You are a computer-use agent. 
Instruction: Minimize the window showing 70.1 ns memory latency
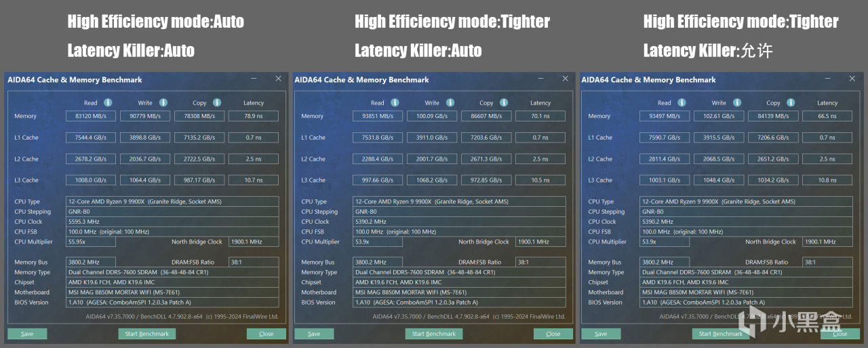[x=540, y=79]
